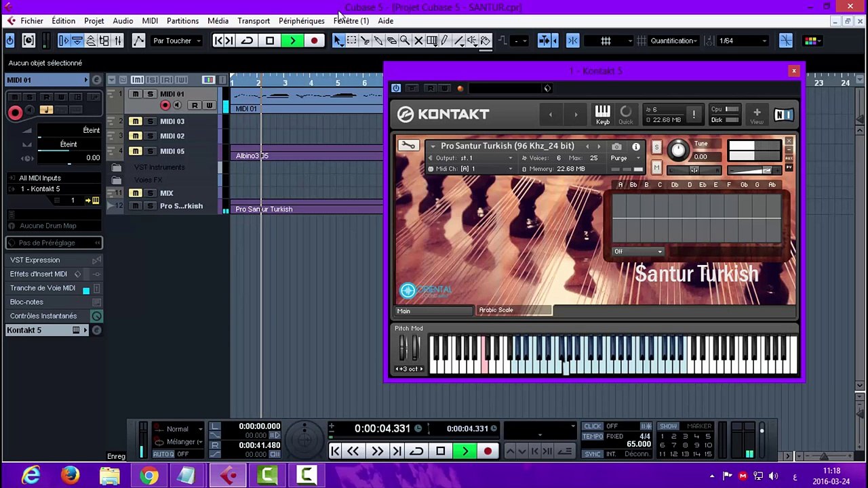The image size is (868, 488).
Task: Open the Kontakt View options
Action: [757, 115]
